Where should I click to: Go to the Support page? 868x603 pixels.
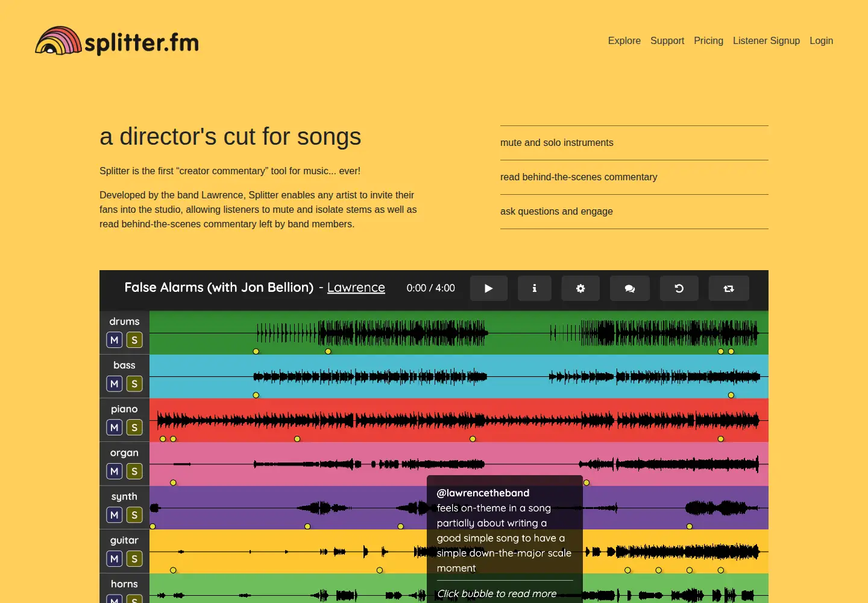point(667,41)
